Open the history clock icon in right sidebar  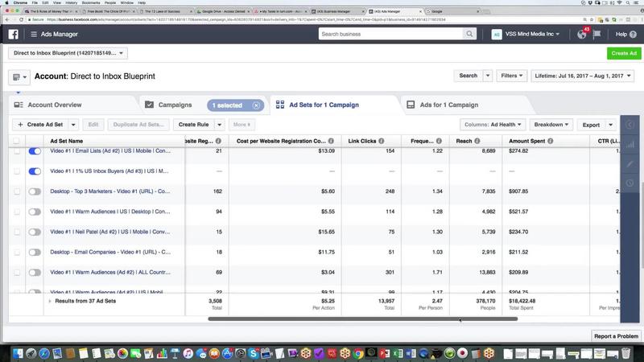630,183
